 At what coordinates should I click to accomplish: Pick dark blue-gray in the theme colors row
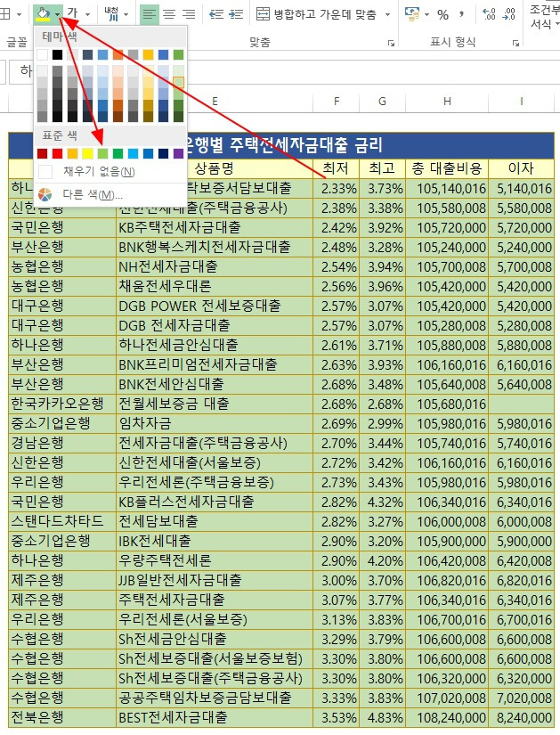(87, 55)
